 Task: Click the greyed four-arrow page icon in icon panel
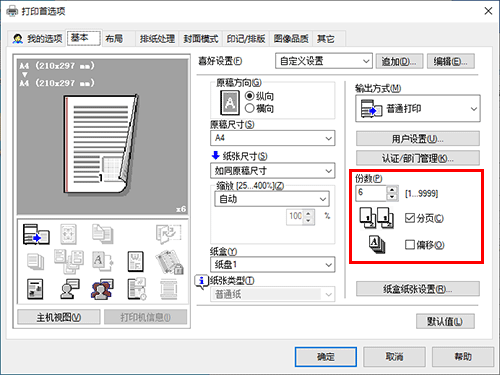click(x=68, y=234)
